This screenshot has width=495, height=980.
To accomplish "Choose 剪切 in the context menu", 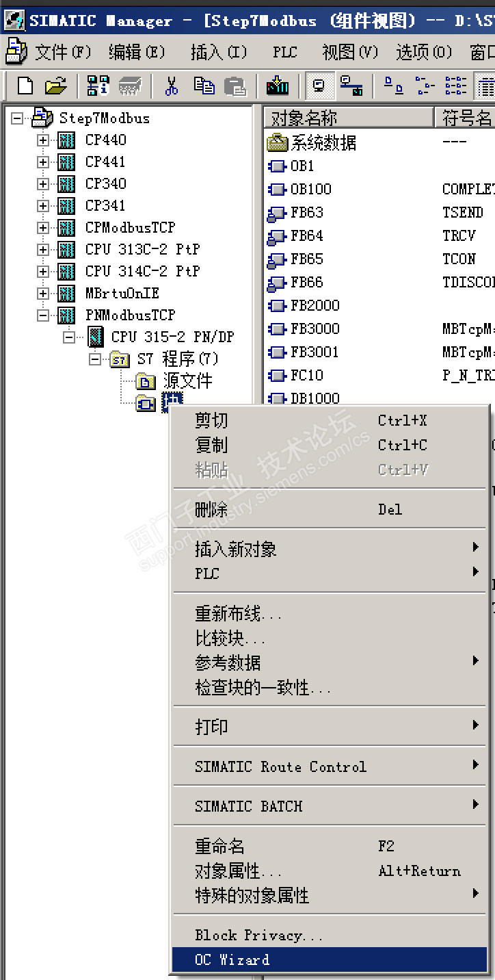I will coord(330,420).
